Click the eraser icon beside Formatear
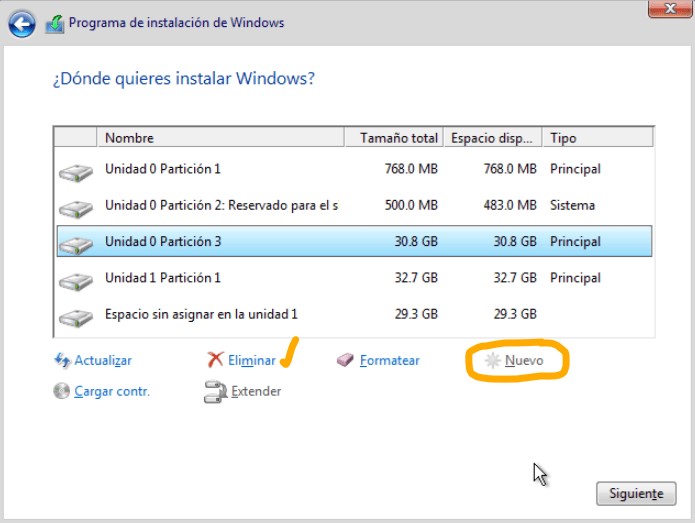 345,359
